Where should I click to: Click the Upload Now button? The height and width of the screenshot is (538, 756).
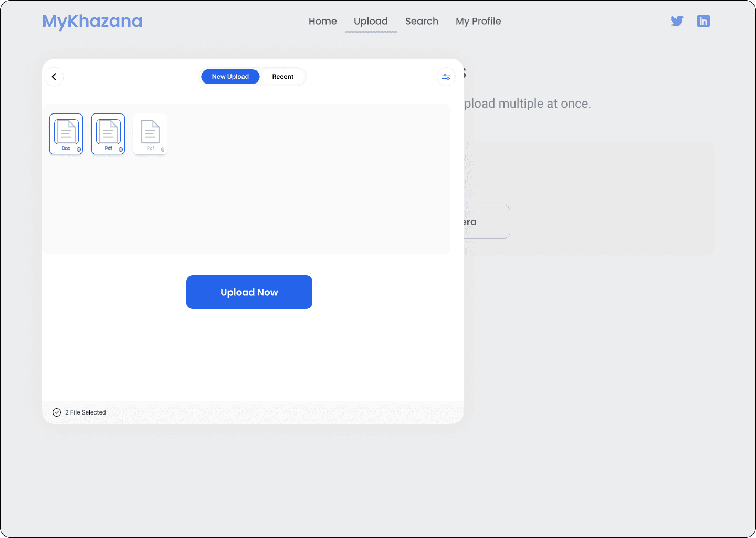[249, 292]
